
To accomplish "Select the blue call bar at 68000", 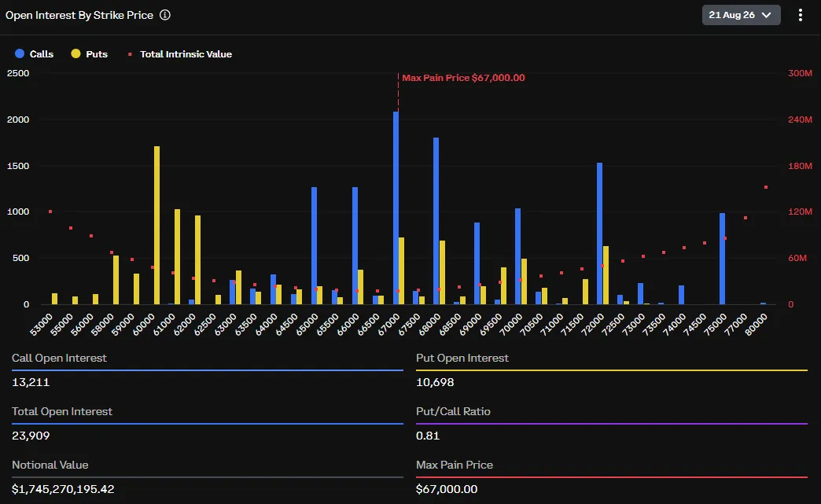I will (x=436, y=221).
